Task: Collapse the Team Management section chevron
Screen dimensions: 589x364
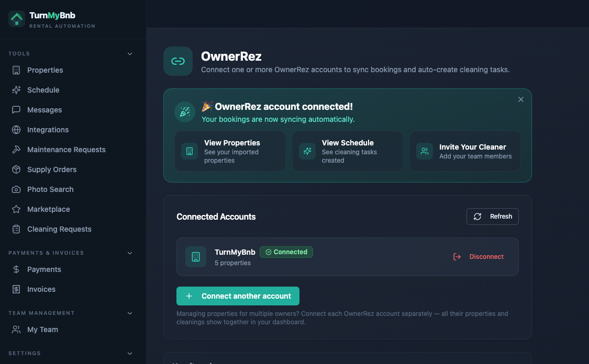Action: pos(130,313)
